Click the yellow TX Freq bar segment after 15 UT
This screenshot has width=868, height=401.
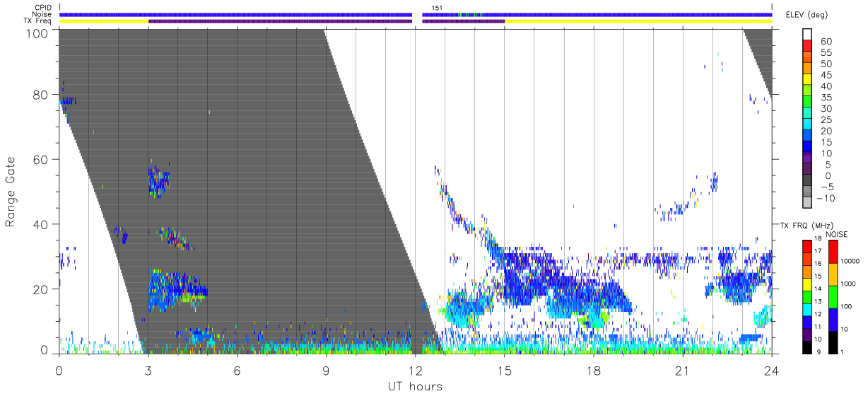pos(638,21)
